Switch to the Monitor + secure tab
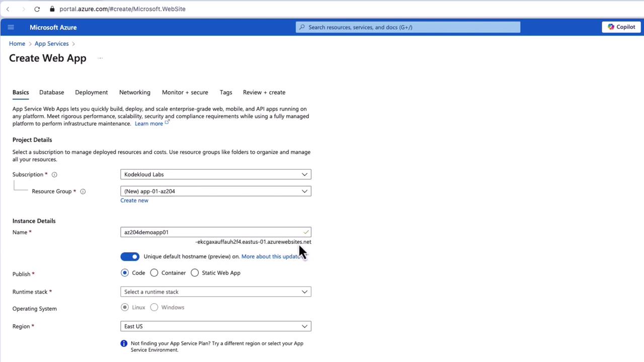This screenshot has height=362, width=644. [185, 93]
